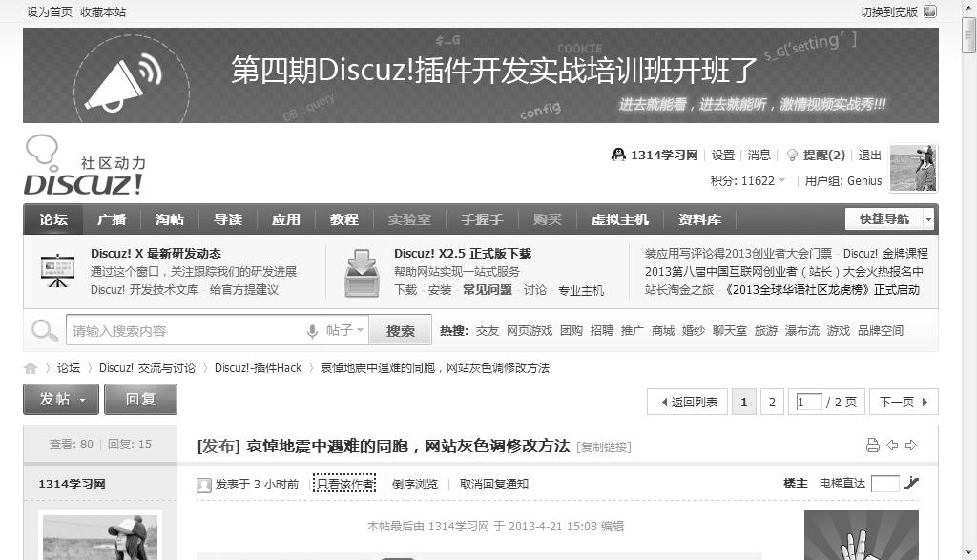Viewport: 977px width, 560px height.
Task: Click the lightbulb reminder icon
Action: (792, 156)
